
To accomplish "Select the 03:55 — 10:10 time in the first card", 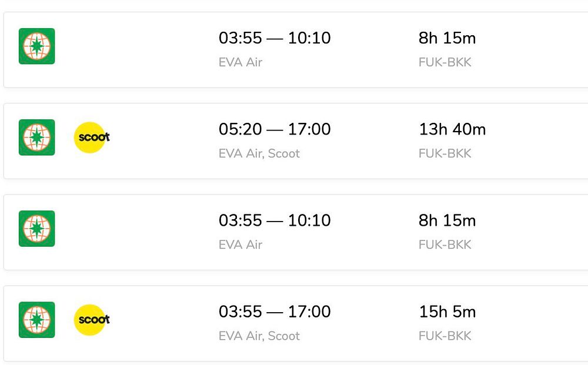I will 275,38.
